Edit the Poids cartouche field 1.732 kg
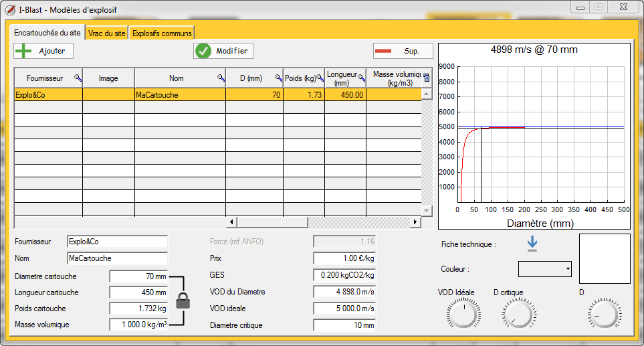 pyautogui.click(x=139, y=309)
